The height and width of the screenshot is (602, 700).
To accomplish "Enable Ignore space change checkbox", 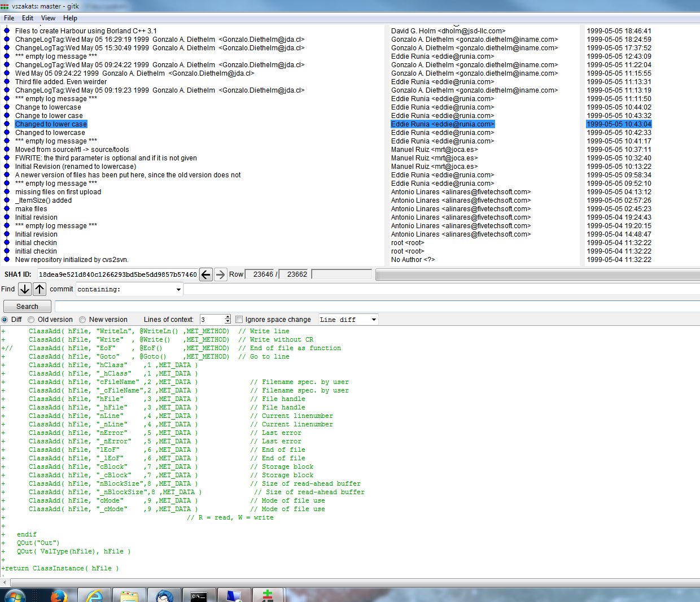I will 239,320.
